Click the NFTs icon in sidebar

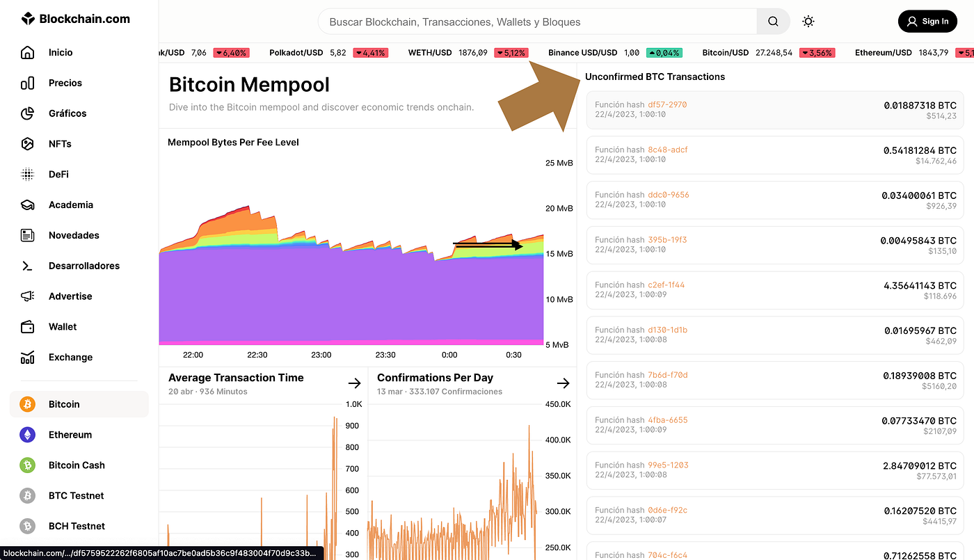coord(27,144)
